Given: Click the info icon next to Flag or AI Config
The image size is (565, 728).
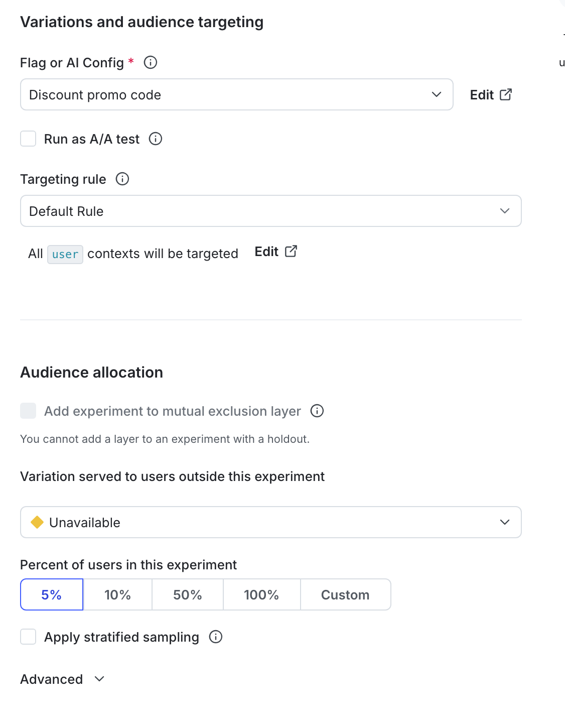Looking at the screenshot, I should [x=150, y=62].
